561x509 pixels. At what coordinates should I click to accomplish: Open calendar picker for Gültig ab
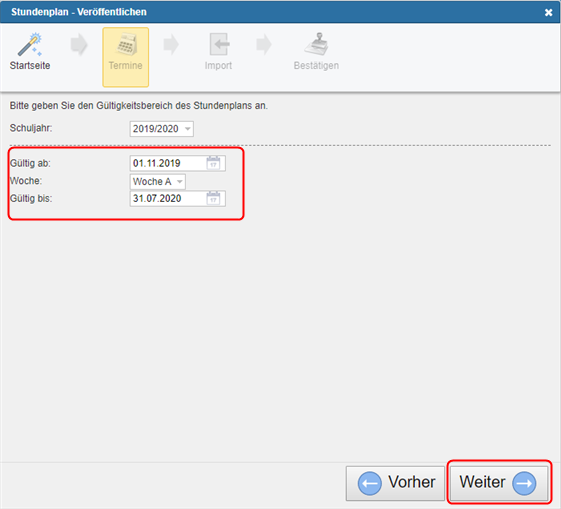tap(213, 163)
